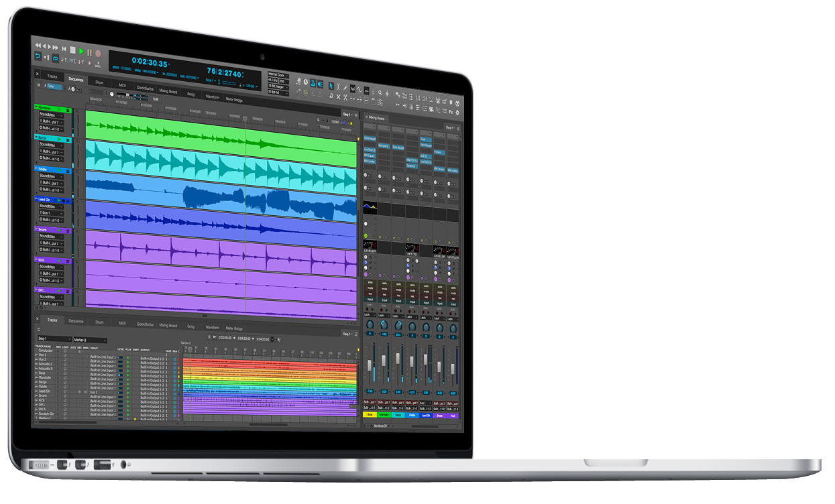Screen dimensions: 835x504
Task: Open the QuickScribe tab in the upper window
Action: coord(146,88)
